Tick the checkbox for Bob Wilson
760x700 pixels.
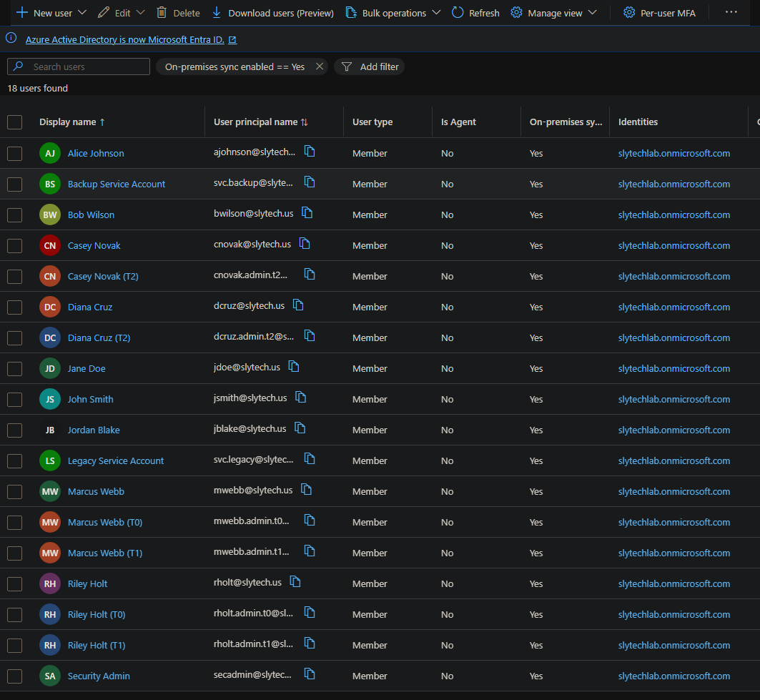tap(14, 215)
